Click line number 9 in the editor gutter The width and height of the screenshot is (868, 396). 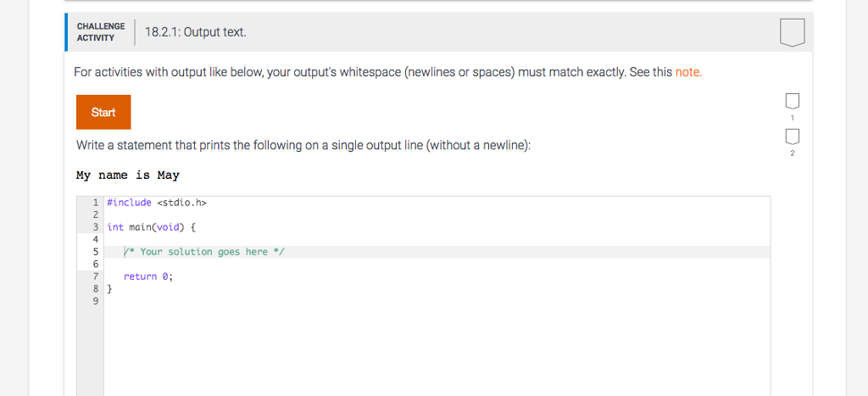pos(97,301)
